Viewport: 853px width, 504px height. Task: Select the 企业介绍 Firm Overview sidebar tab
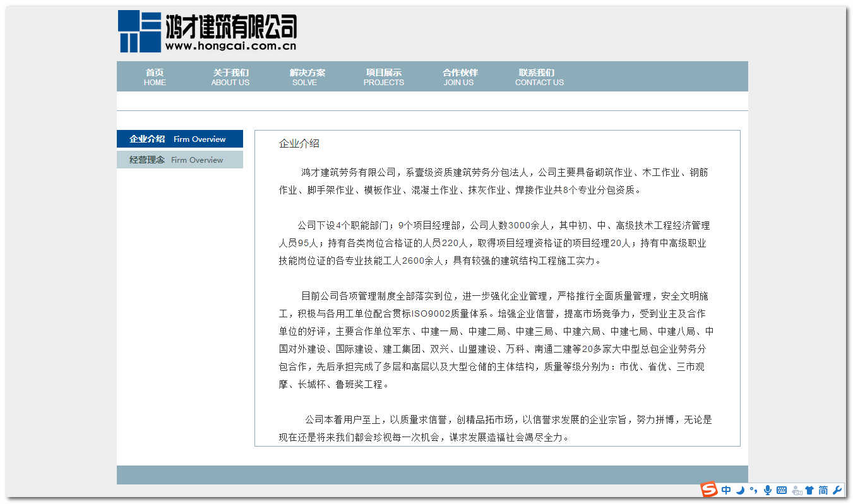click(180, 139)
